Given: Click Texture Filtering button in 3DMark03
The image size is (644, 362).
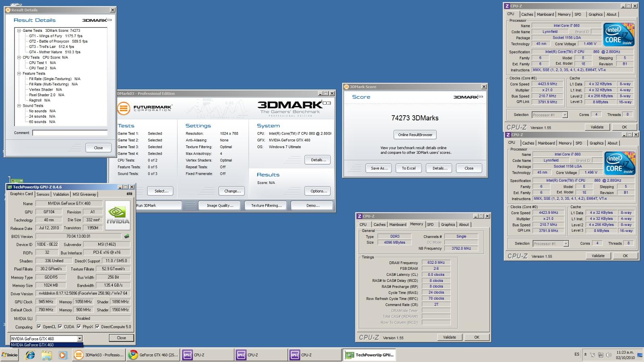Looking at the screenshot, I should [266, 205].
